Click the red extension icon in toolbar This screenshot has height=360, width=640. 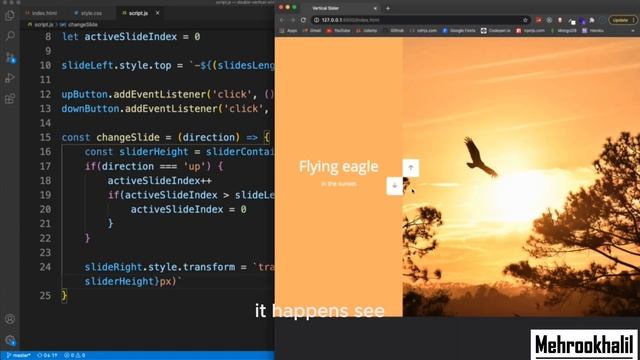(539, 20)
